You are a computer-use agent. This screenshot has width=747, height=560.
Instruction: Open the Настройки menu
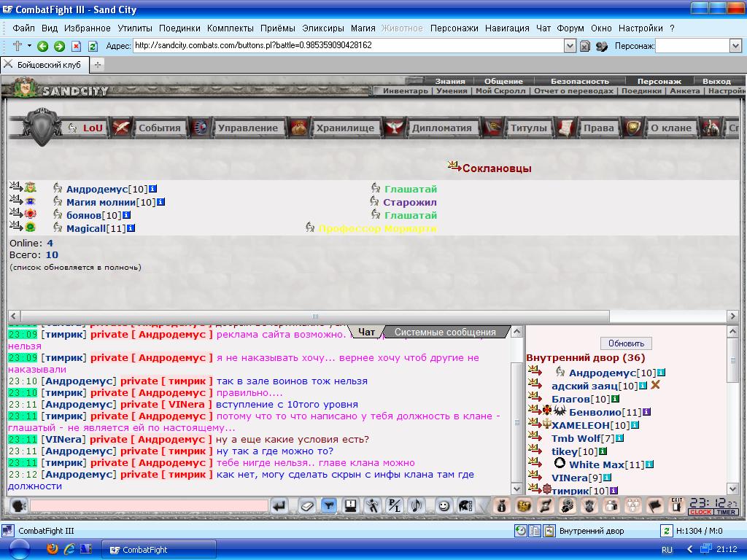point(640,28)
